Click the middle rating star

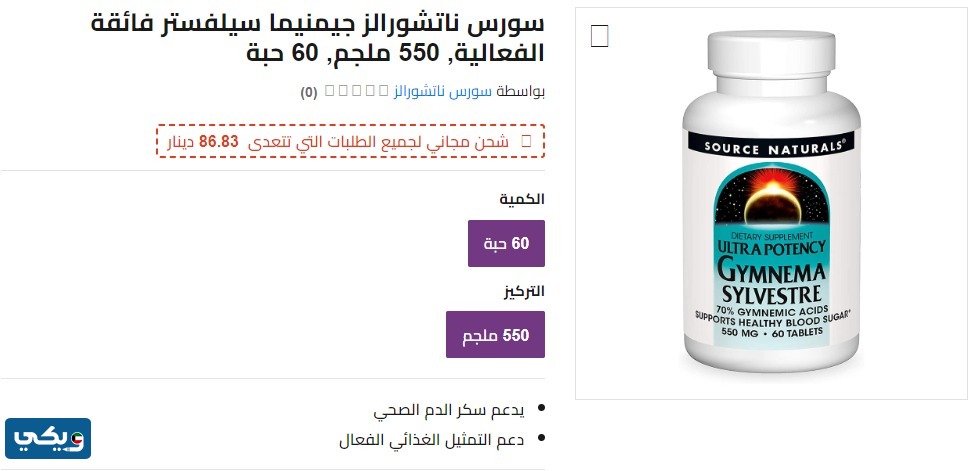click(357, 91)
